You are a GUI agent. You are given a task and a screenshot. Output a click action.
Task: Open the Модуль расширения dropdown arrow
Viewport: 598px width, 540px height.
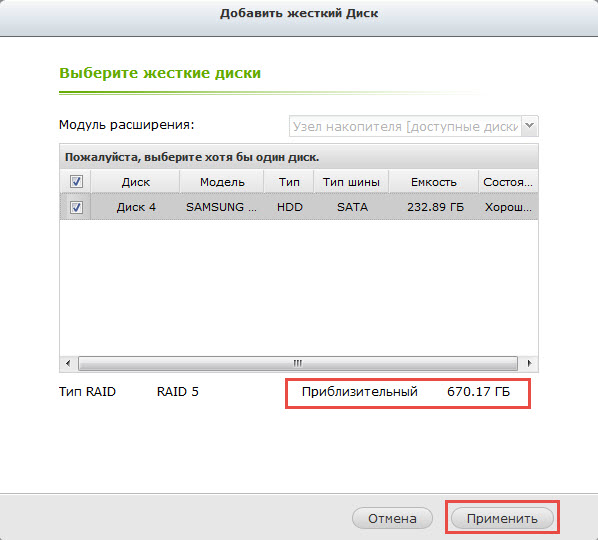pos(529,126)
